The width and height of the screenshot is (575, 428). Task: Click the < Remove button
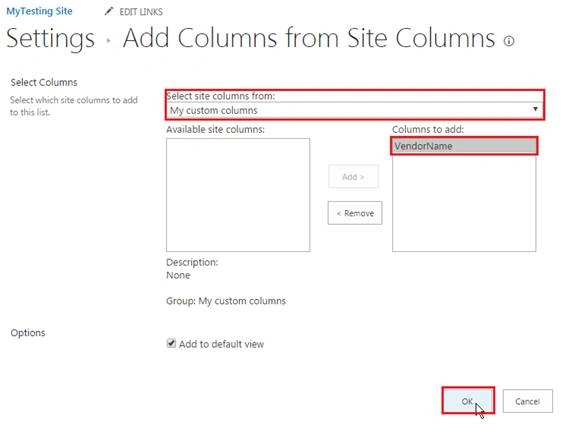(355, 213)
